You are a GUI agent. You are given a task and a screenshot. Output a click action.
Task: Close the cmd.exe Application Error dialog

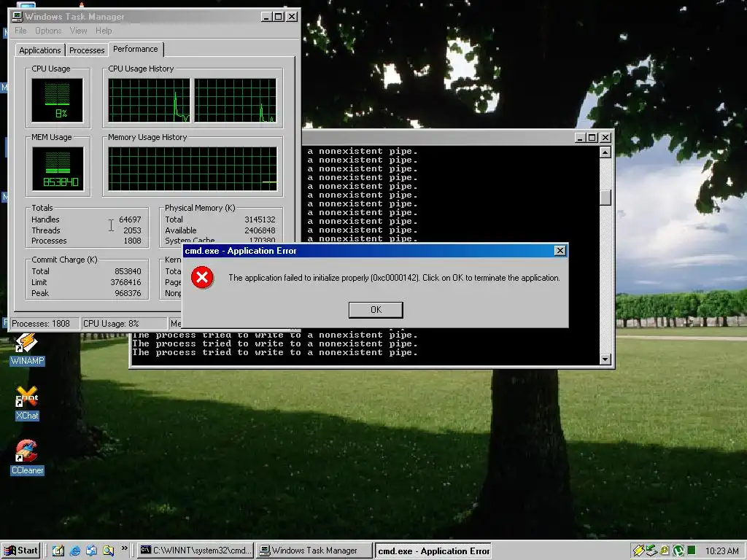[560, 251]
